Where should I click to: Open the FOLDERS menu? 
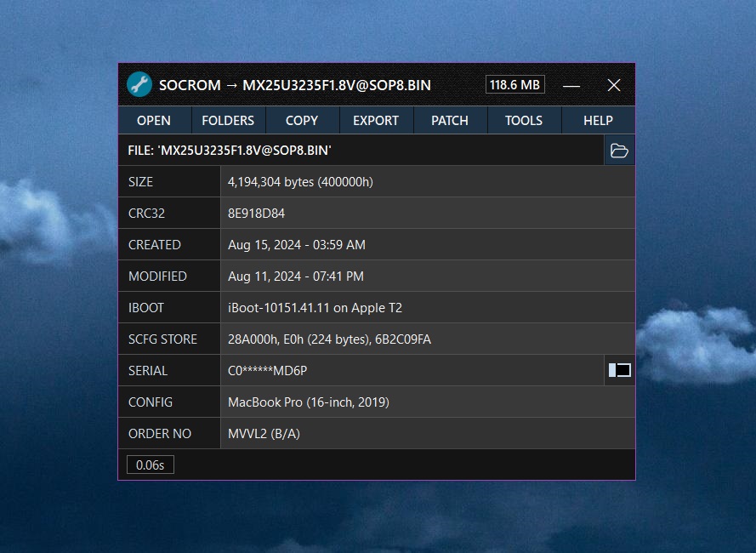(x=228, y=120)
